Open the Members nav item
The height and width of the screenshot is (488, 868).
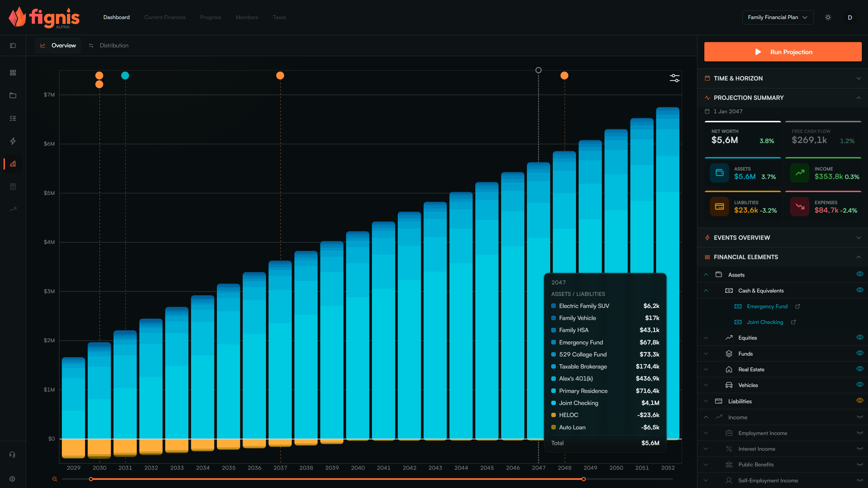tap(247, 17)
